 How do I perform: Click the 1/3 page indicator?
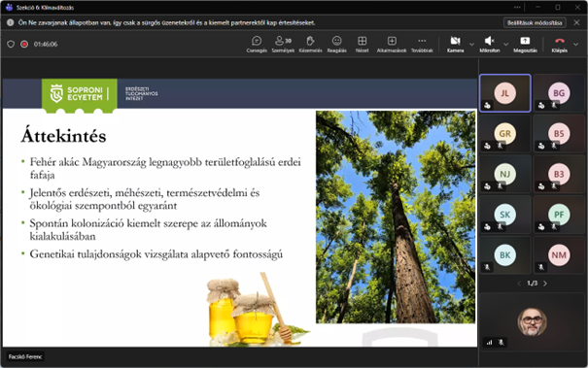[533, 284]
